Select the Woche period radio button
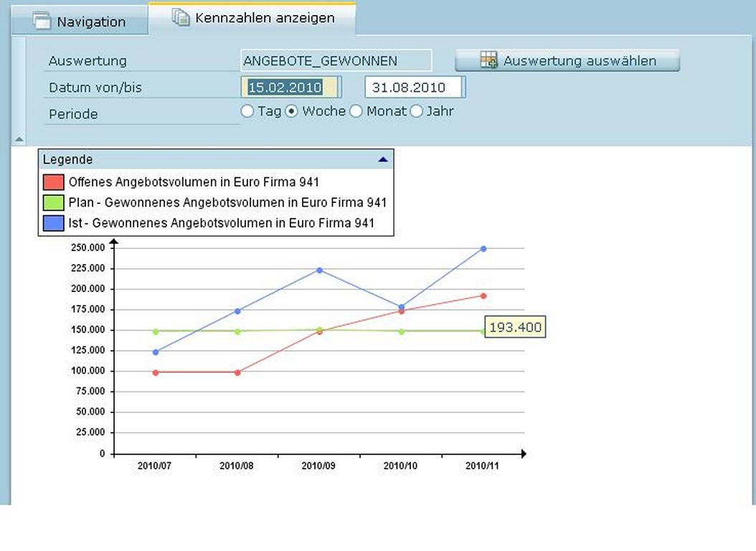The height and width of the screenshot is (551, 756). coord(292,111)
